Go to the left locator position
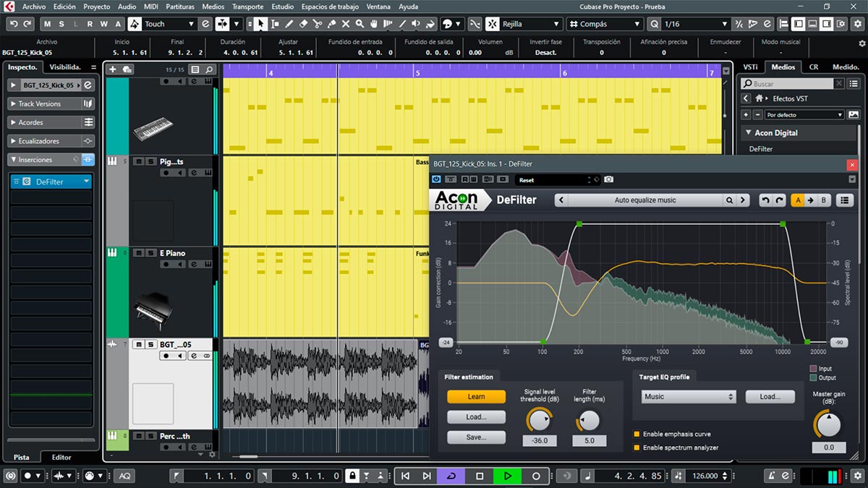Screen dimensions: 868x488 pyautogui.click(x=176, y=476)
